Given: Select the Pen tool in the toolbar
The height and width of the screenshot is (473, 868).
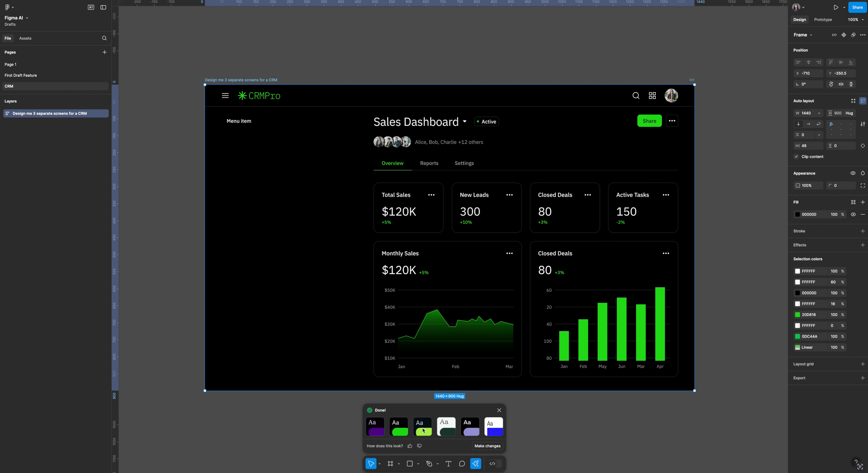Looking at the screenshot, I should click(429, 464).
